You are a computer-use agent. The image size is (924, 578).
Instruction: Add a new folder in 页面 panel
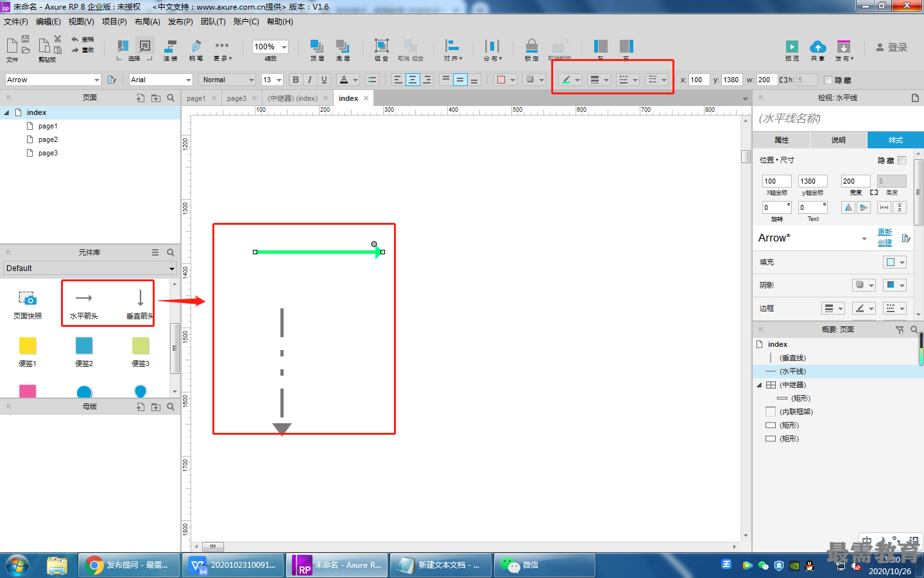pos(156,98)
